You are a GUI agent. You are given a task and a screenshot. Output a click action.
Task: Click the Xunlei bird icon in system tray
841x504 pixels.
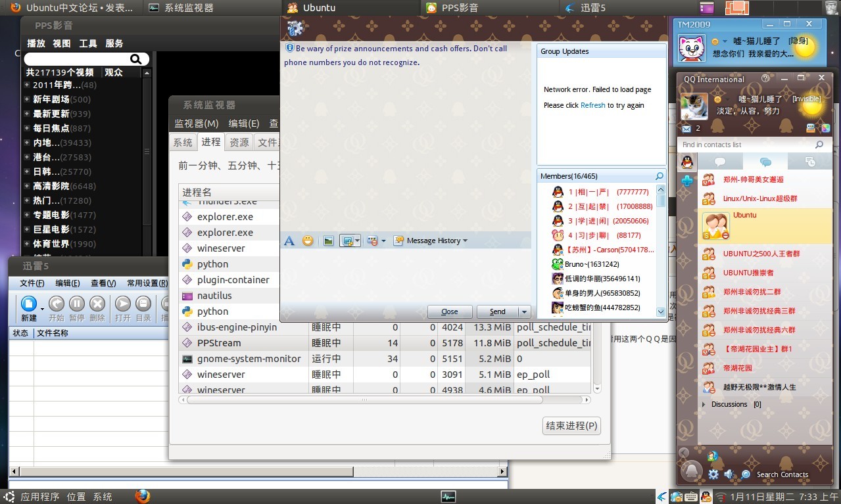(661, 497)
